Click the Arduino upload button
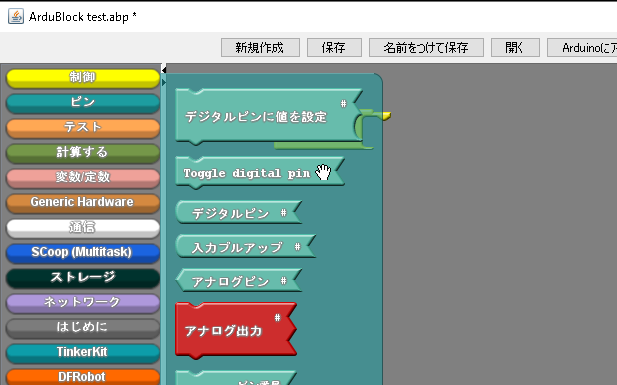This screenshot has height=385, width=617. [x=582, y=48]
